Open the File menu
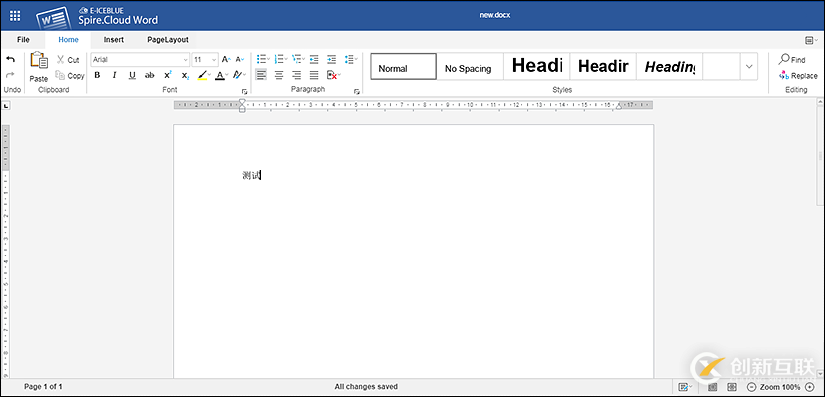This screenshot has height=397, width=825. 23,40
